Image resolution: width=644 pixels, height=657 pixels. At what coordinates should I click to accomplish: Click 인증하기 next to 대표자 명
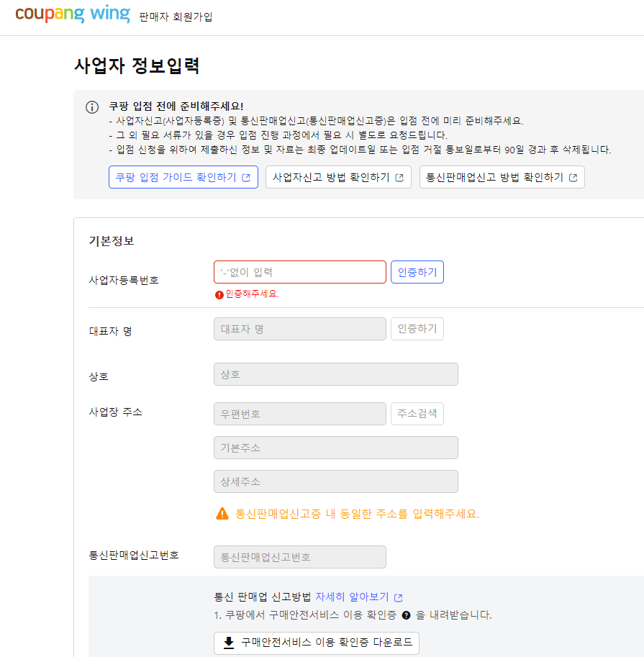pyautogui.click(x=417, y=328)
